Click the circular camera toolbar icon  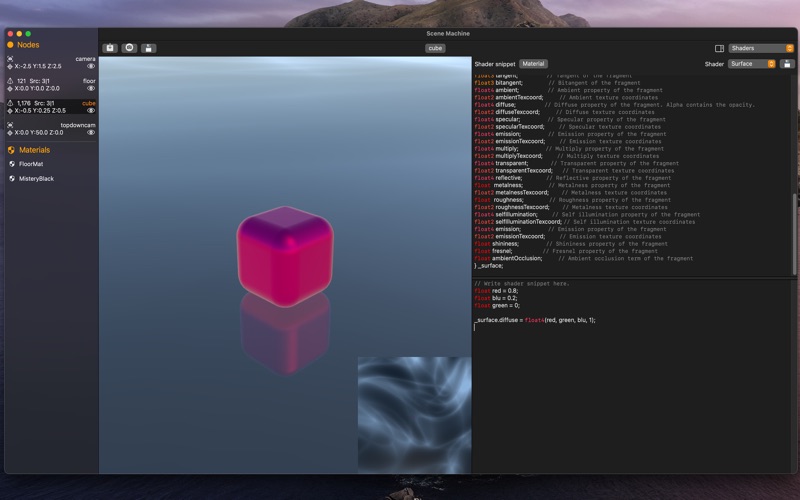pos(129,48)
